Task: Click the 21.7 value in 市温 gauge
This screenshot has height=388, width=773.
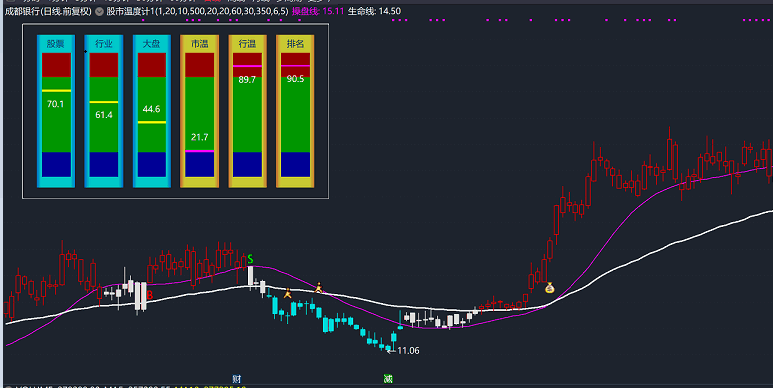Action: pos(199,137)
